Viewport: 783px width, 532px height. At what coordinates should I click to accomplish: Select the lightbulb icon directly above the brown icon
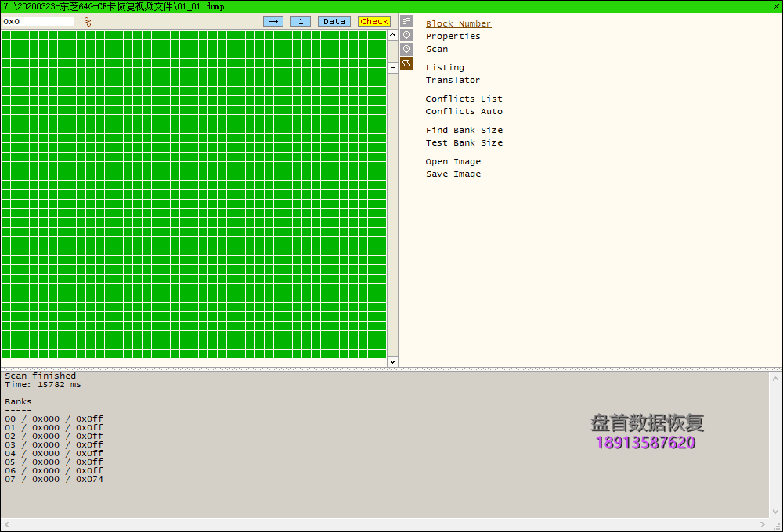[406, 49]
